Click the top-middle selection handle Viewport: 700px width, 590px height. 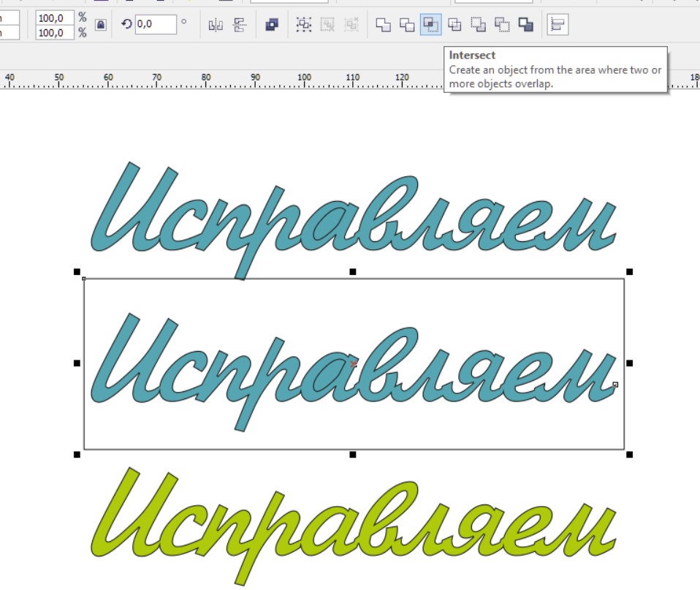pos(353,271)
